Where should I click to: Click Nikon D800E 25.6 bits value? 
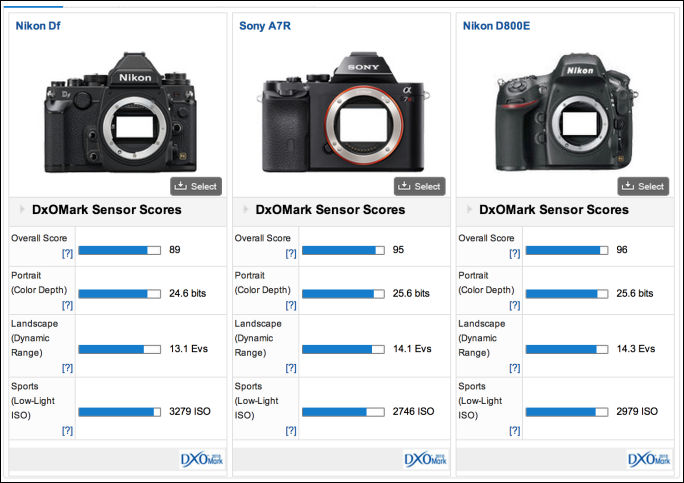pyautogui.click(x=635, y=293)
